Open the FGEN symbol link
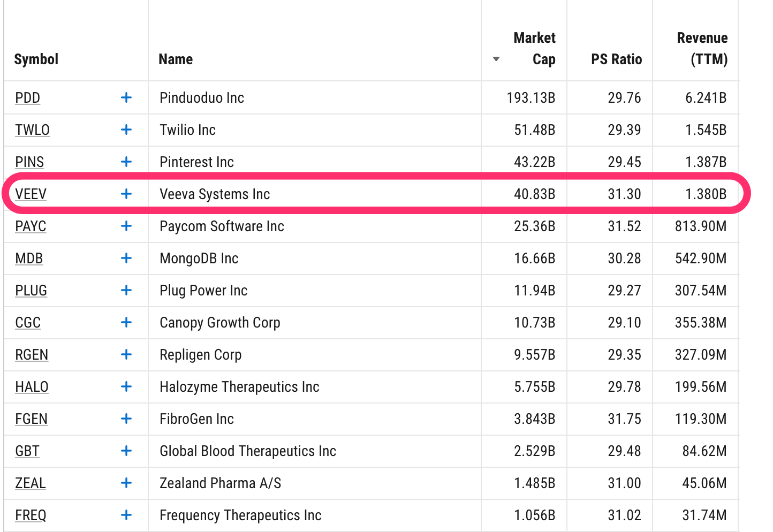The height and width of the screenshot is (532, 773). pos(31,419)
